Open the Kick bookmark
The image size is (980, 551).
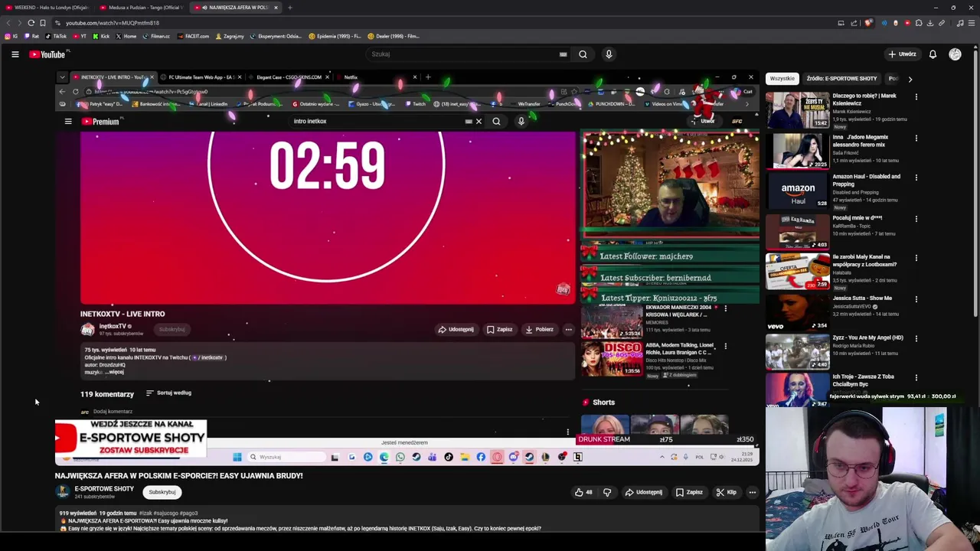(x=101, y=36)
